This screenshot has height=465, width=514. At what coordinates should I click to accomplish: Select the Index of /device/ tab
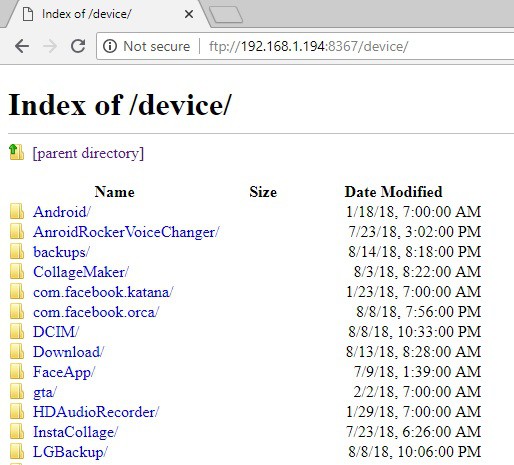(x=107, y=14)
